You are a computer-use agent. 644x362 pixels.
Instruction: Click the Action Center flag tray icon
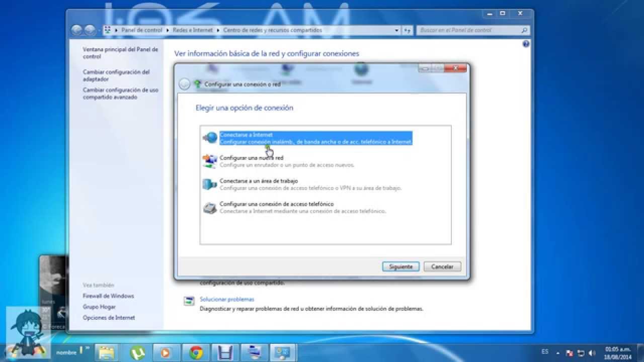570,352
